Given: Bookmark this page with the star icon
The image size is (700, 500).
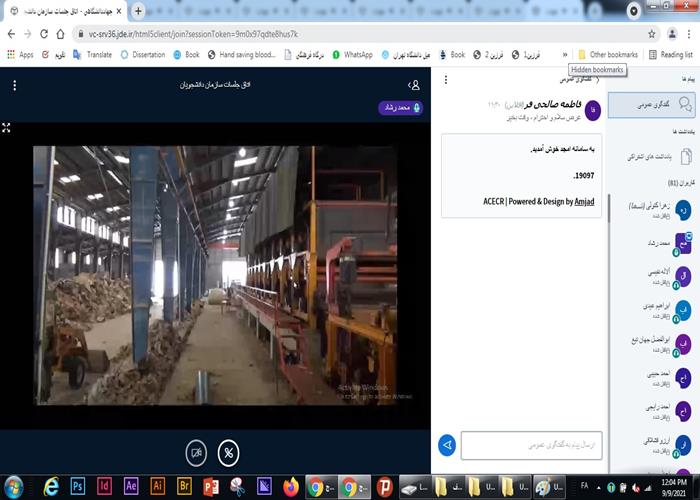Looking at the screenshot, I should pyautogui.click(x=651, y=34).
